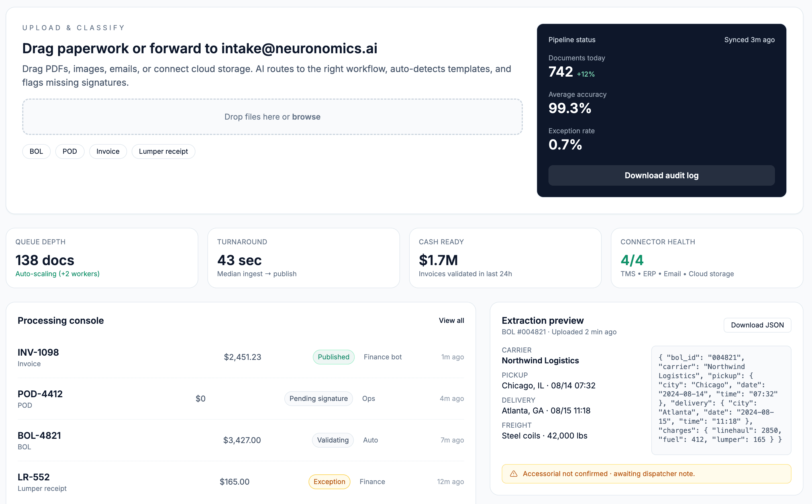
Task: Click the Pending signature badge on POD-4412
Action: click(319, 398)
